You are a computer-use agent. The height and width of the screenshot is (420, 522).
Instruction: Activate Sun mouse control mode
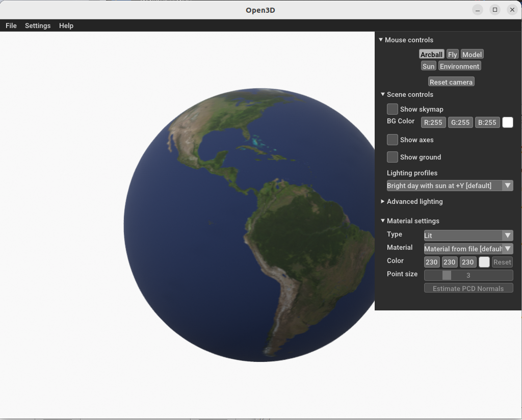coord(428,66)
